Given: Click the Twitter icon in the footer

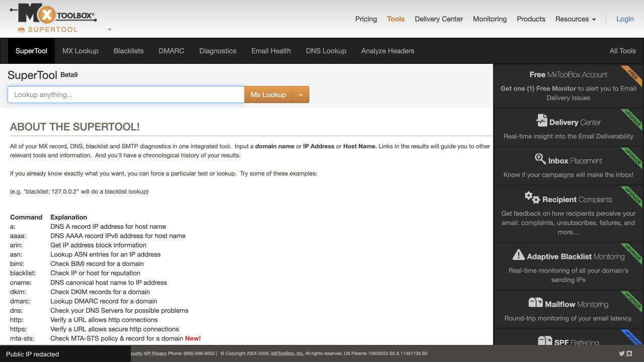Looking at the screenshot, I should pos(622,353).
